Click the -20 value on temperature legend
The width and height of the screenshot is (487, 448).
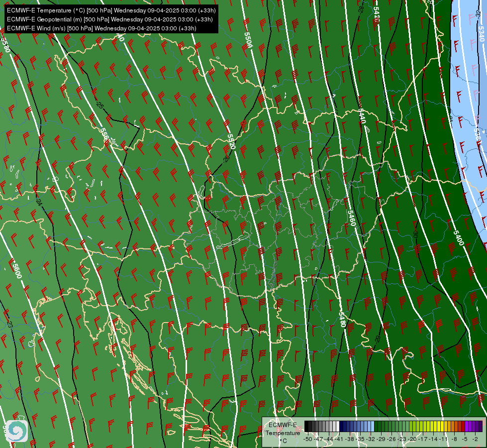click(x=412, y=440)
